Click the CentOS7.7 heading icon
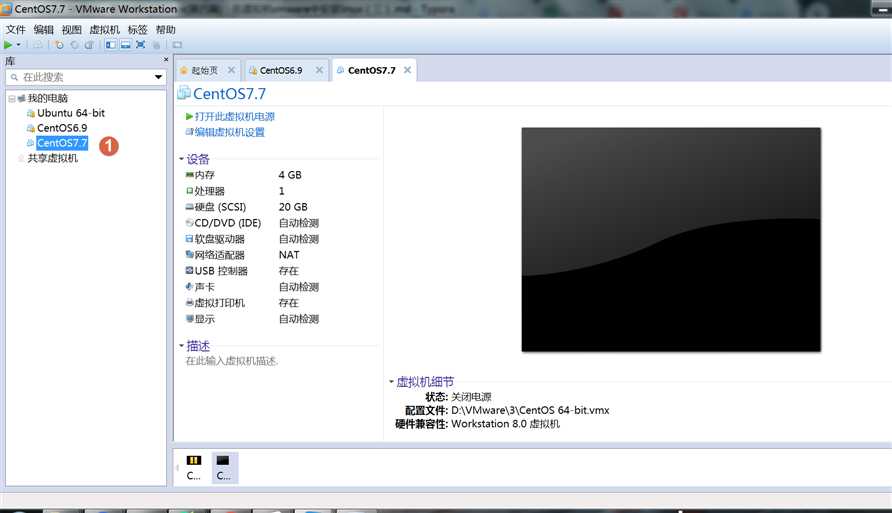The image size is (892, 513). tap(184, 93)
